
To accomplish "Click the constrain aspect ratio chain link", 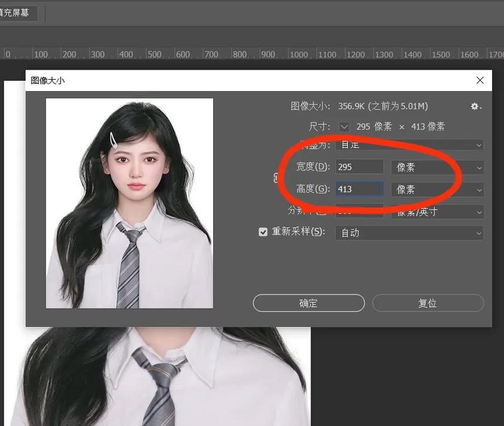I will tap(274, 178).
